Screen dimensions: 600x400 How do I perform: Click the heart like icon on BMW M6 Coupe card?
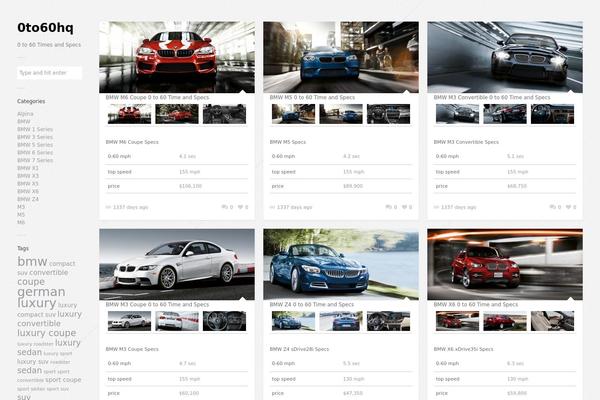tap(240, 207)
